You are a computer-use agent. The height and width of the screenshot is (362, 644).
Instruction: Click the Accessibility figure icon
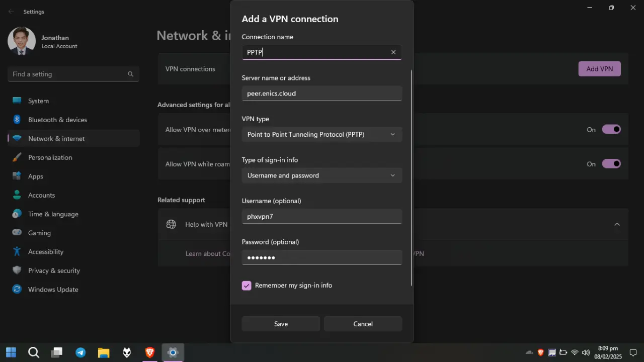coord(17,252)
